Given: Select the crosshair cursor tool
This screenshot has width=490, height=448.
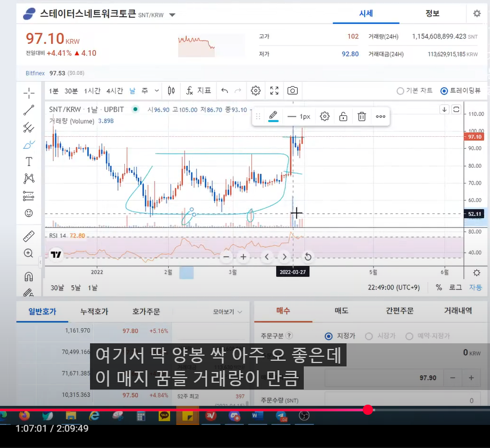Looking at the screenshot, I should (29, 93).
